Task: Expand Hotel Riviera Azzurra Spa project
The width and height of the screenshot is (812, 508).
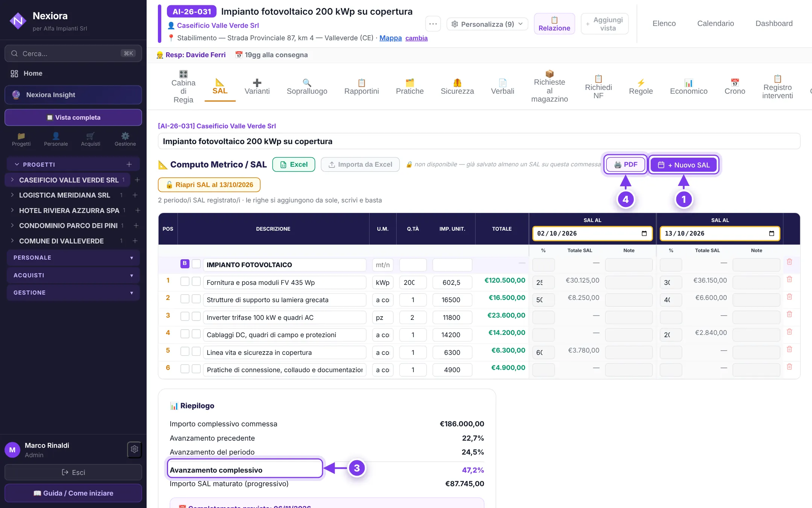Action: coord(12,210)
